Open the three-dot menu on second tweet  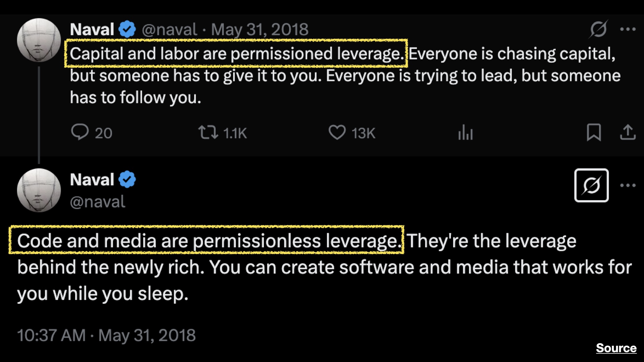pos(628,185)
